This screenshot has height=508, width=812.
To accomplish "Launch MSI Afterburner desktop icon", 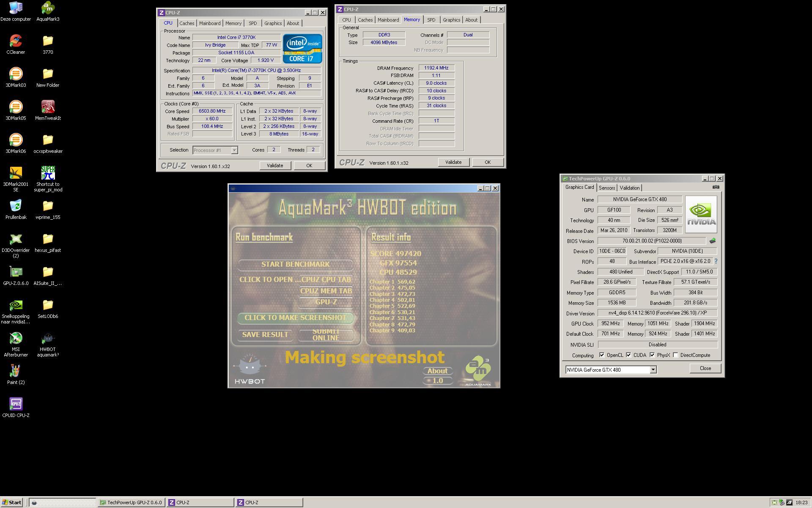I will click(16, 344).
